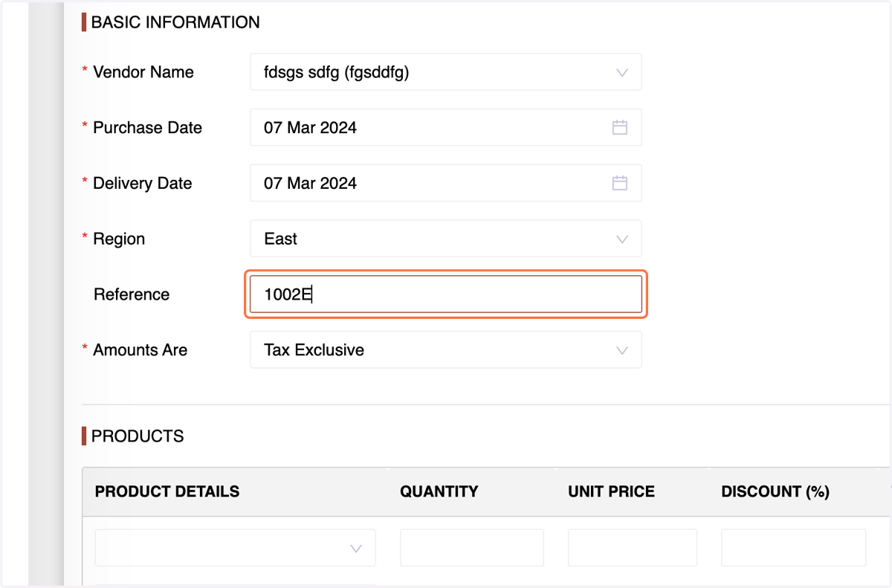Open the Purchase Date calendar icon
Screen dimensions: 892x588
point(620,127)
